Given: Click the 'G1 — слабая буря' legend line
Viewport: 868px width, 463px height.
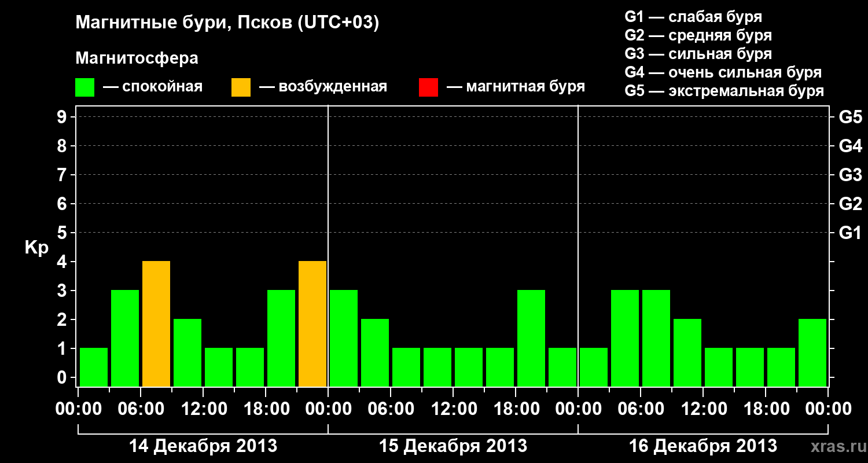Looking at the screenshot, I should tap(693, 17).
